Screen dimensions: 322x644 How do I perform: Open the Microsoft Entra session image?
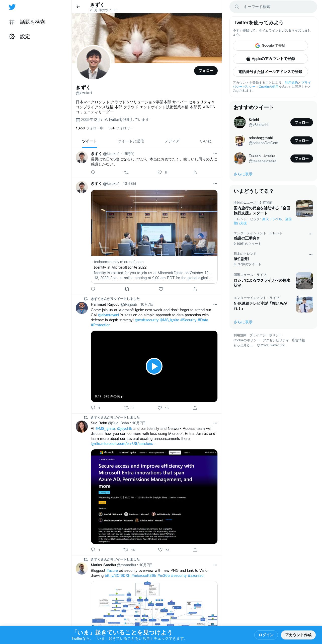tap(154, 497)
